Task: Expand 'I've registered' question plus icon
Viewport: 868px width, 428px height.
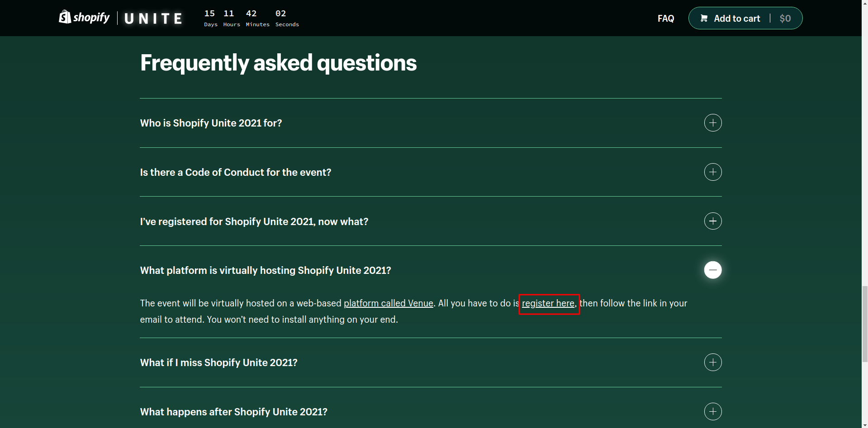Action: click(712, 221)
